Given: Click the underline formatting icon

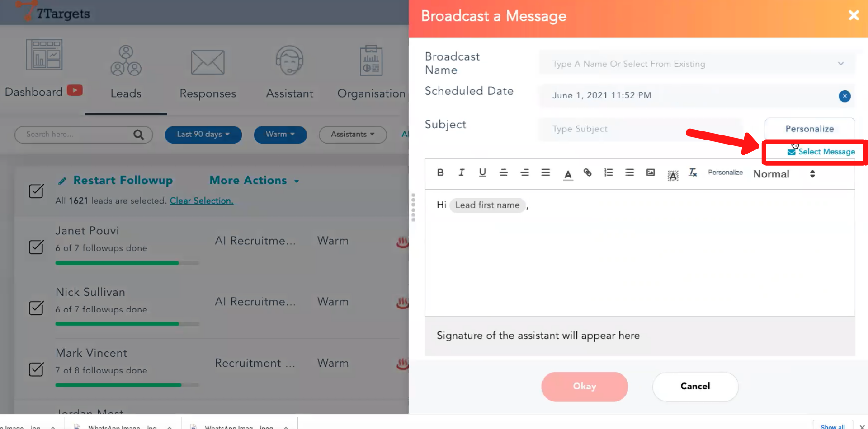Looking at the screenshot, I should [x=482, y=173].
